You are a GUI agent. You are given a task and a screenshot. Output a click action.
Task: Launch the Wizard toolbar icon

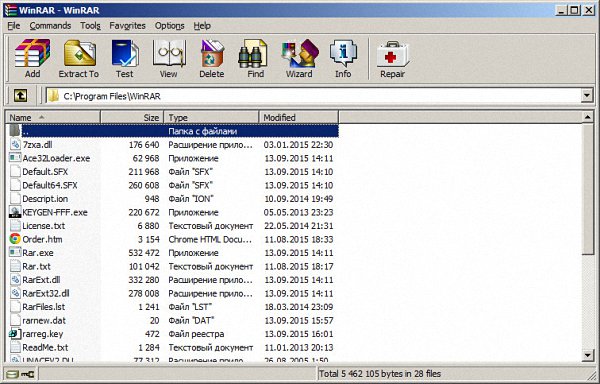[x=300, y=53]
